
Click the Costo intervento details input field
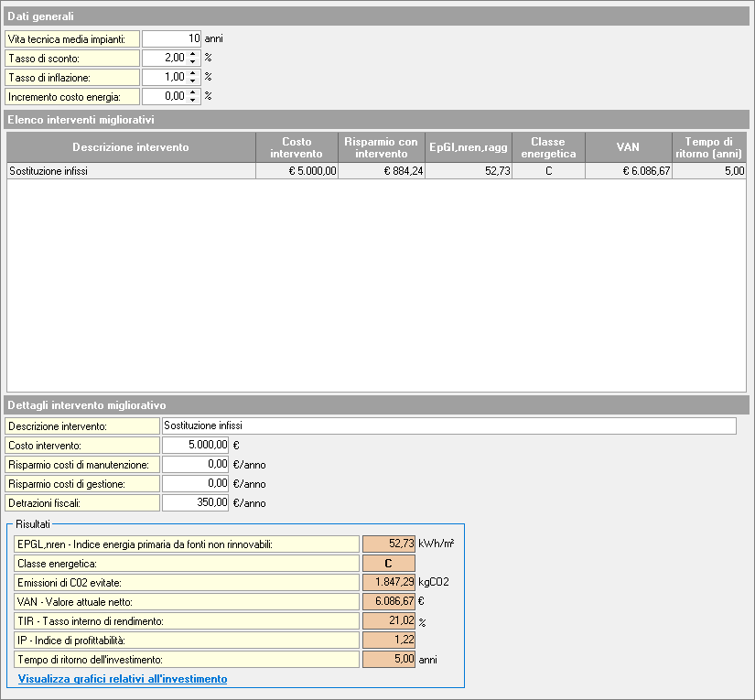point(195,445)
